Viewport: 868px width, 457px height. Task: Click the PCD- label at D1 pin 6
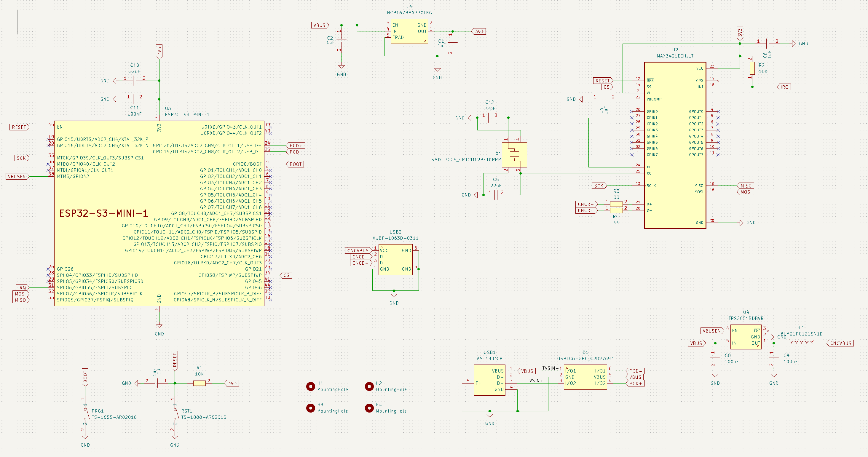(x=635, y=371)
